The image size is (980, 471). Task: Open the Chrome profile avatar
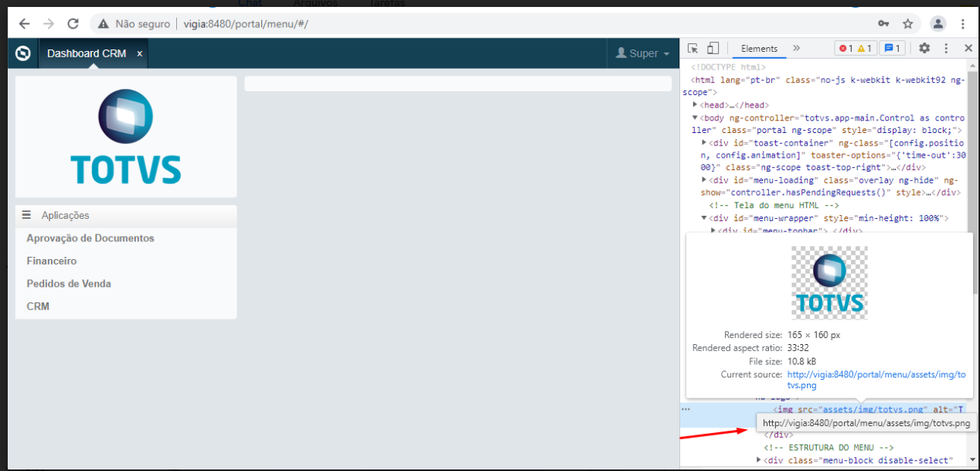(937, 24)
